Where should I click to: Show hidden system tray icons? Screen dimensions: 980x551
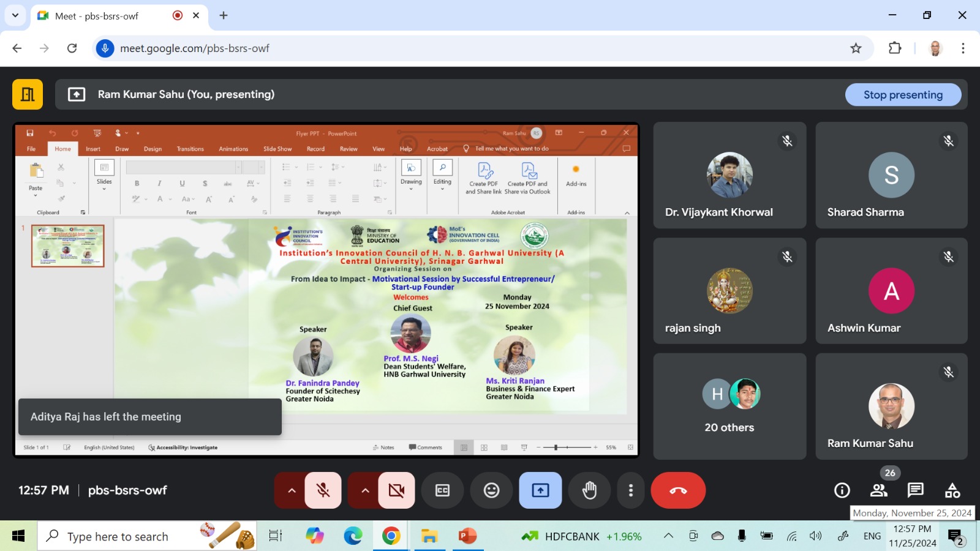click(668, 536)
